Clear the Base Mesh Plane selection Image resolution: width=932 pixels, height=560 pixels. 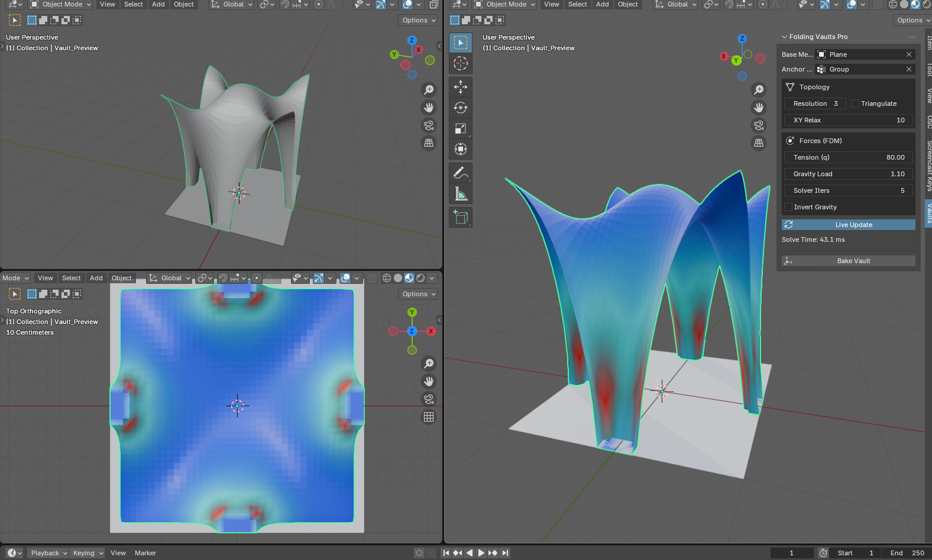(x=909, y=54)
